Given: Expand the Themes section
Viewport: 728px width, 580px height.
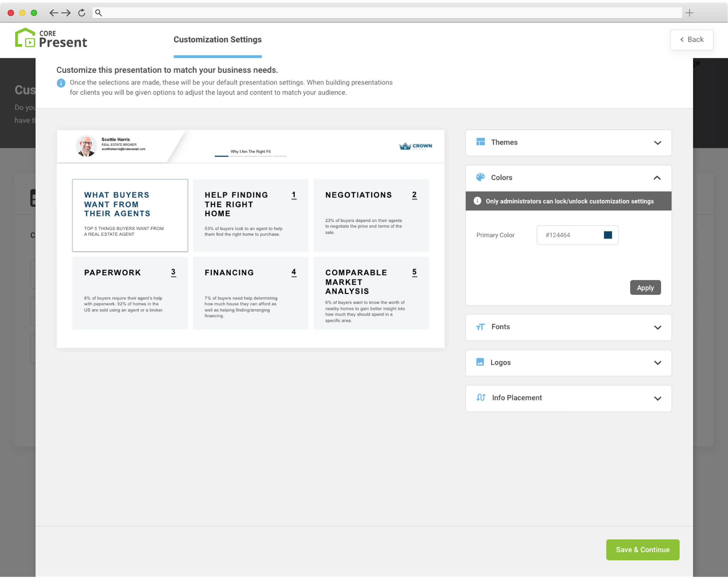Looking at the screenshot, I should (657, 143).
